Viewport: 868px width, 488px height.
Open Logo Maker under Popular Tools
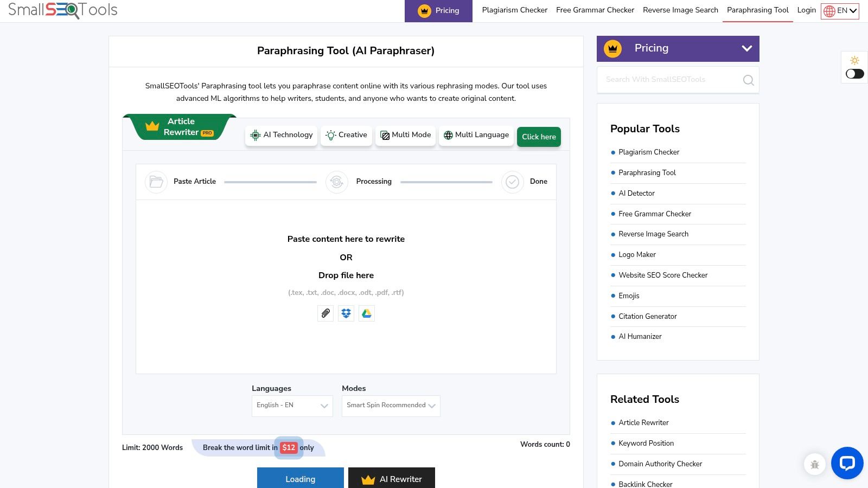(x=637, y=255)
